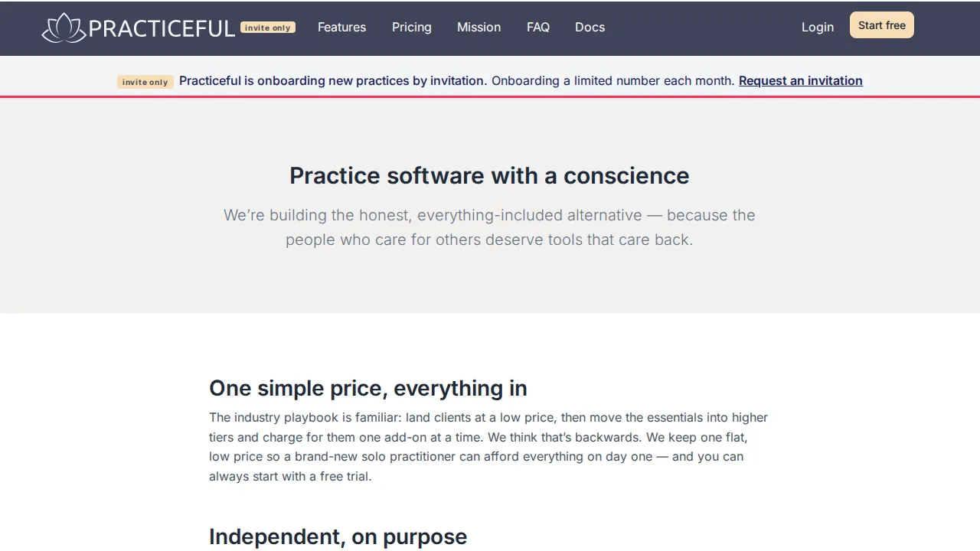
Task: Open Docs from the top navigation
Action: click(590, 27)
